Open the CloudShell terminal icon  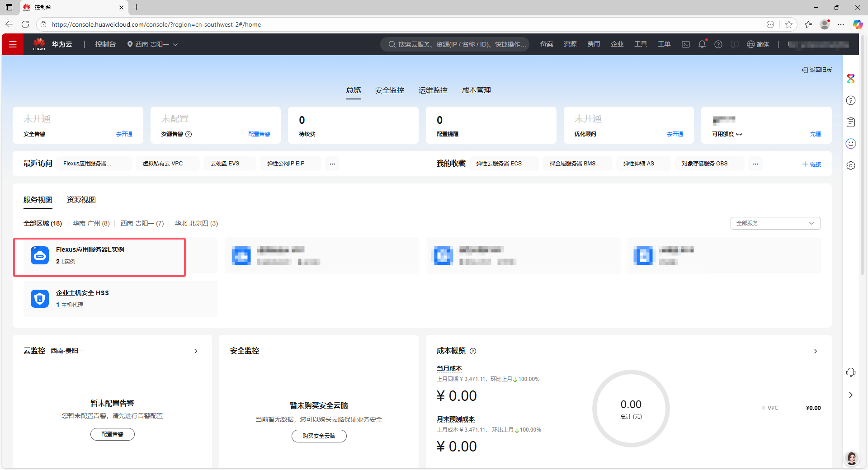(685, 44)
